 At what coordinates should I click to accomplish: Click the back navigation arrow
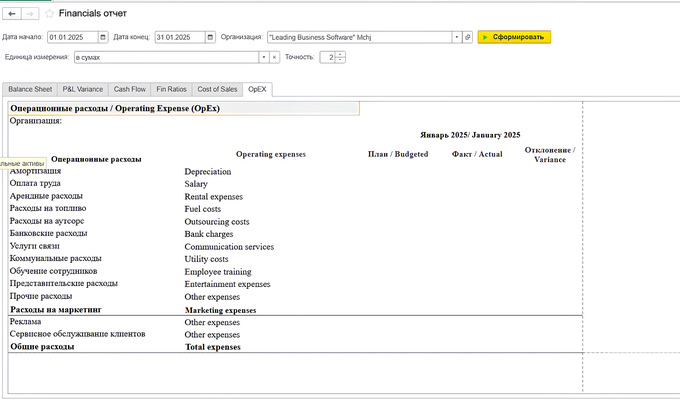pyautogui.click(x=12, y=13)
